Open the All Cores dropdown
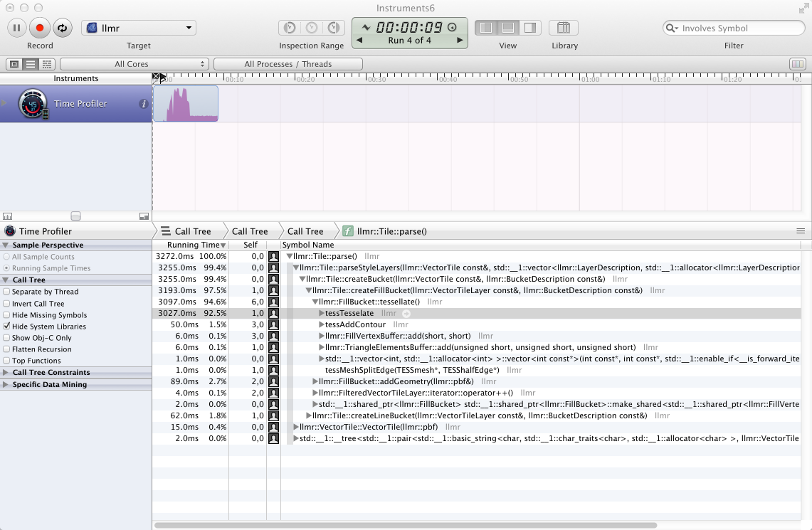Viewport: 812px width, 530px height. (x=133, y=64)
